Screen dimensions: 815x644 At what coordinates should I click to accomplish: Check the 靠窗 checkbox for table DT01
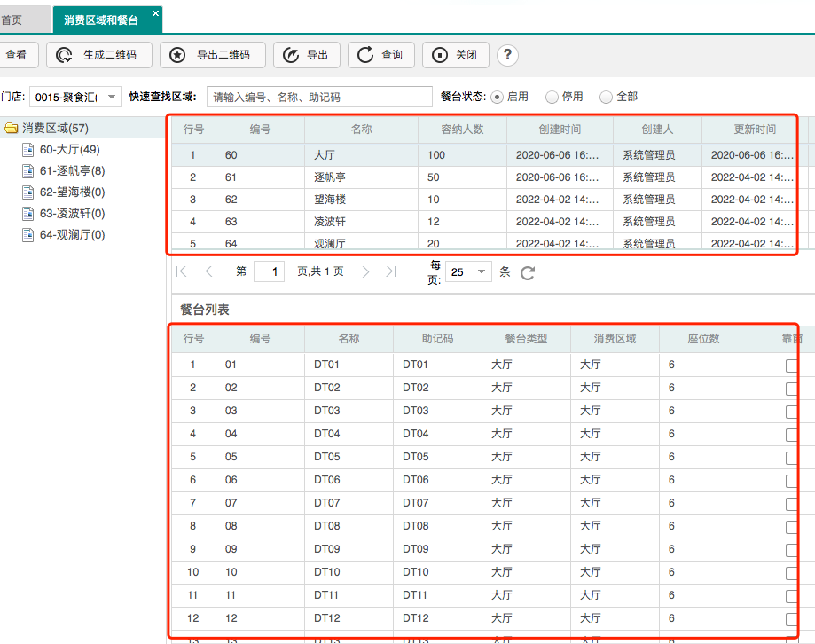791,365
